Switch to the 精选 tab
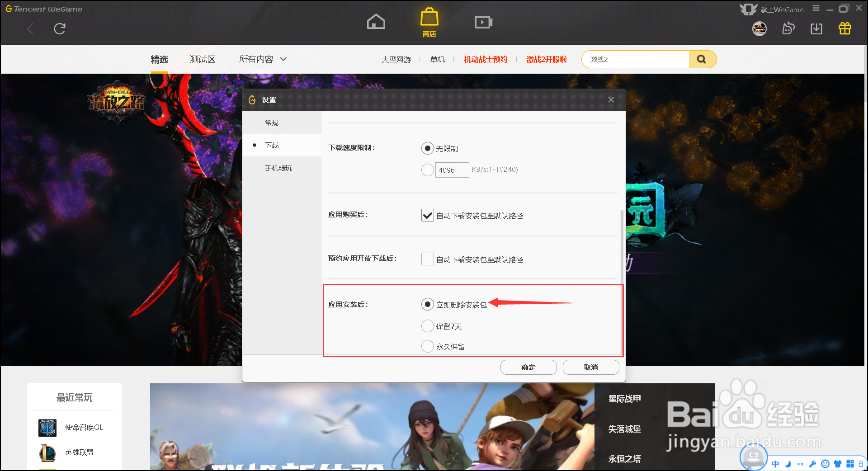868x471 pixels. pyautogui.click(x=159, y=59)
